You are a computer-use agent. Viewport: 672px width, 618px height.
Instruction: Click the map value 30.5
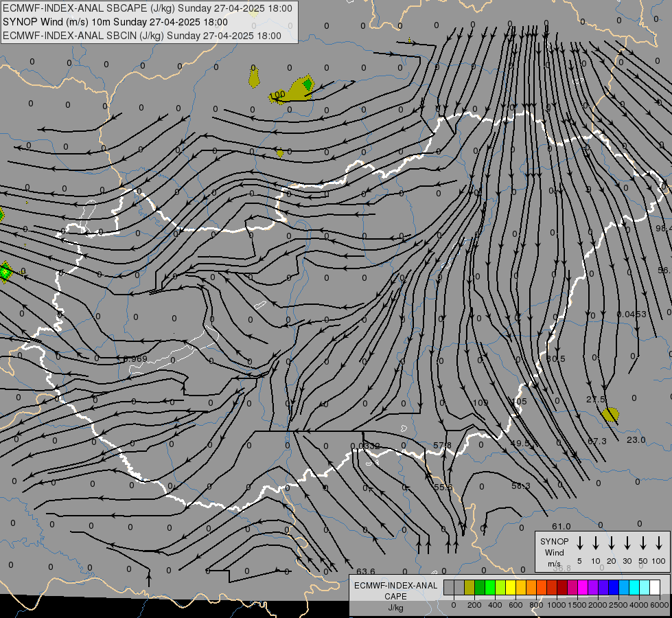tap(556, 358)
